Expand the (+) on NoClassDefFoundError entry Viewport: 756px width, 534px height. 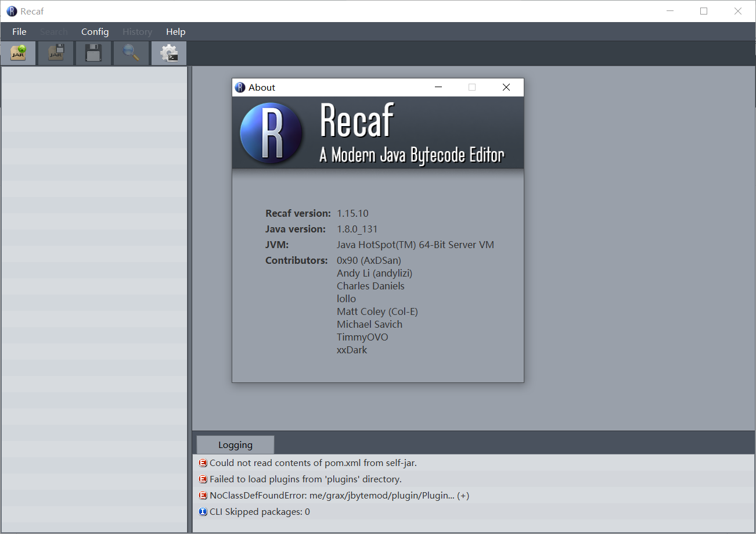[463, 496]
